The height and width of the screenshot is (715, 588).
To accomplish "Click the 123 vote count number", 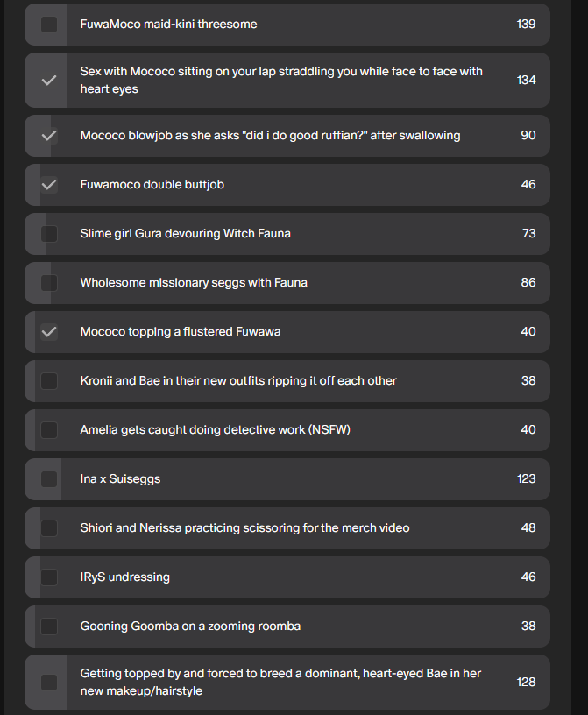I will pyautogui.click(x=526, y=479).
